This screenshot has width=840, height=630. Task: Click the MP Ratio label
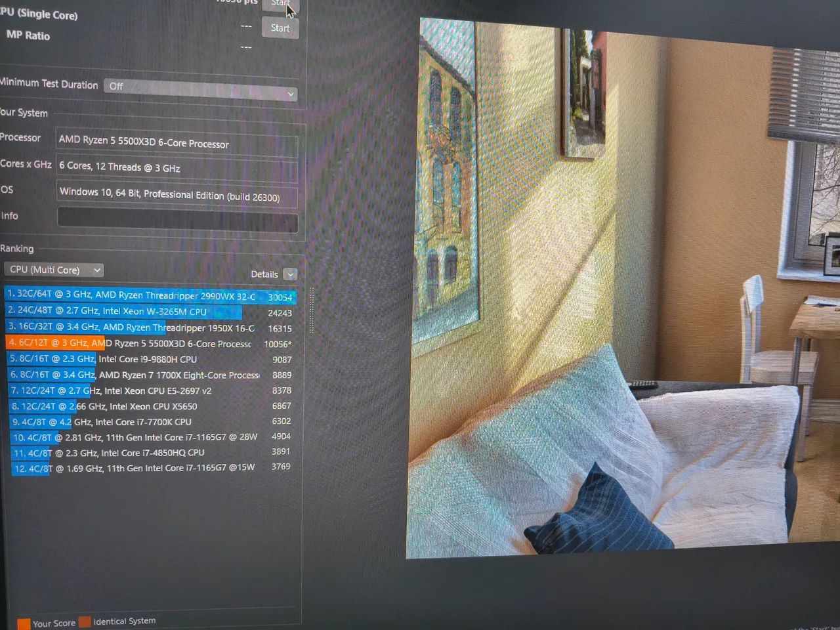[x=28, y=35]
